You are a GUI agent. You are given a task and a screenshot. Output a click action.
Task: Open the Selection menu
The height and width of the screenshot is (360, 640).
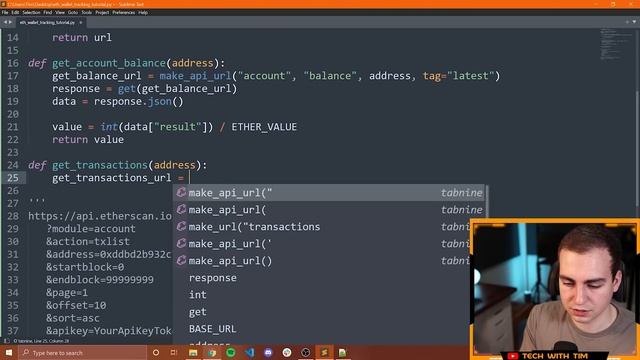(31, 13)
